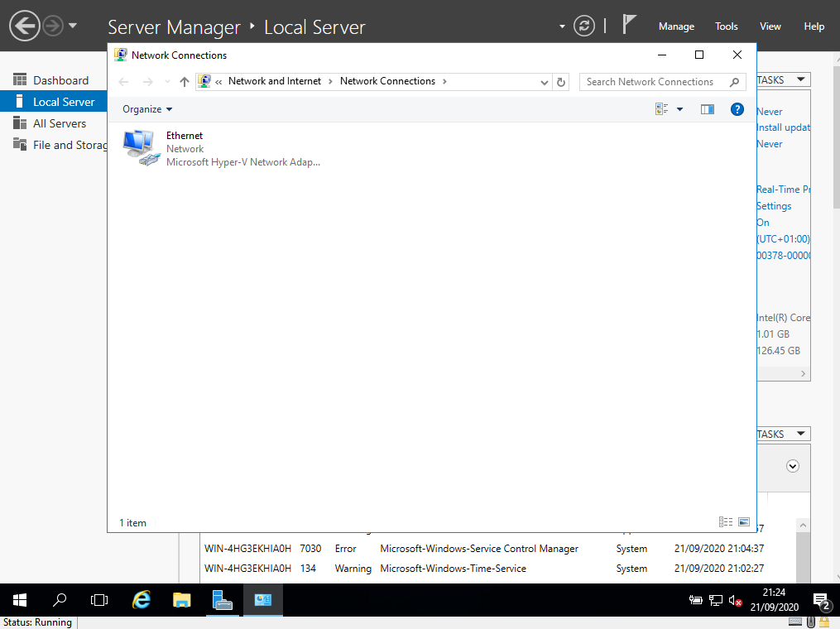Open taskbar search magnifier
Viewport: 840px width, 629px height.
pos(60,600)
